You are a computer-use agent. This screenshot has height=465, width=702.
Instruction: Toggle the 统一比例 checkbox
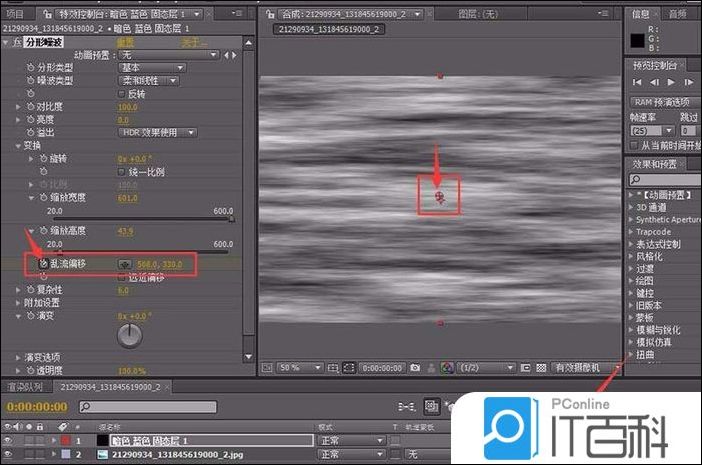point(121,172)
